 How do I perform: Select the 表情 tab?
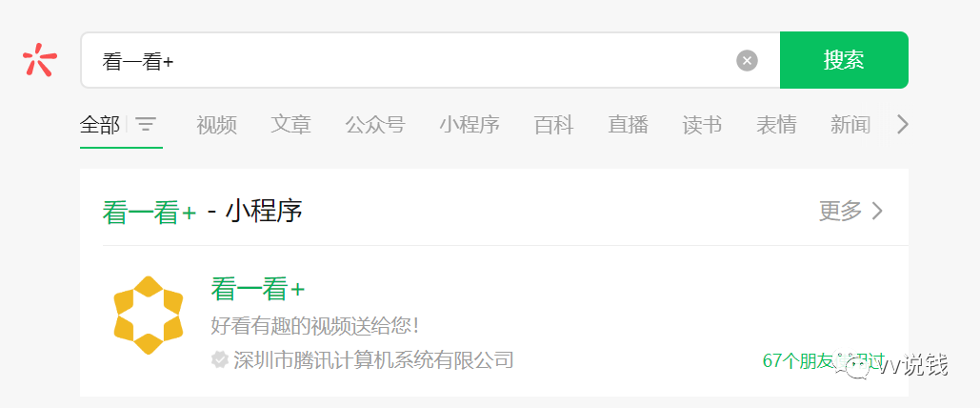pos(776,125)
